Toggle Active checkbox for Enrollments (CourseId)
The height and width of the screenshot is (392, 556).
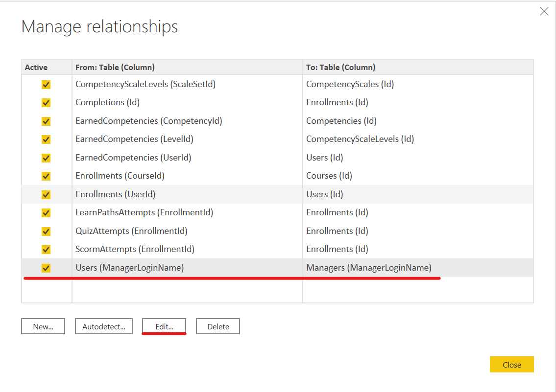pyautogui.click(x=46, y=176)
